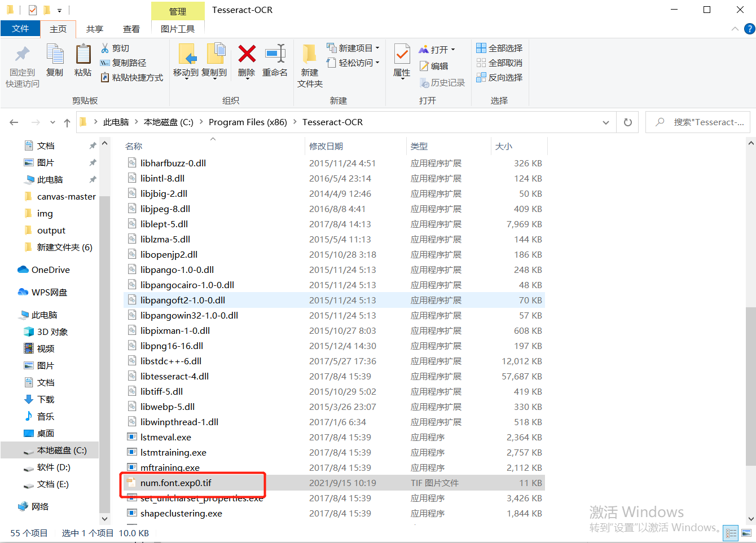Open WPS网盘 in the navigation pane
Viewport: 756px width, 543px height.
tap(43, 292)
